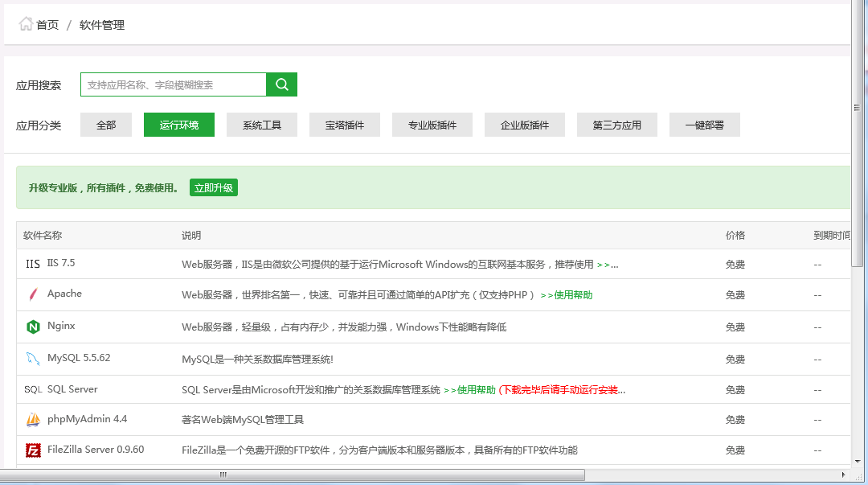This screenshot has width=868, height=485.
Task: Switch to 企业版插件 category
Action: click(525, 125)
